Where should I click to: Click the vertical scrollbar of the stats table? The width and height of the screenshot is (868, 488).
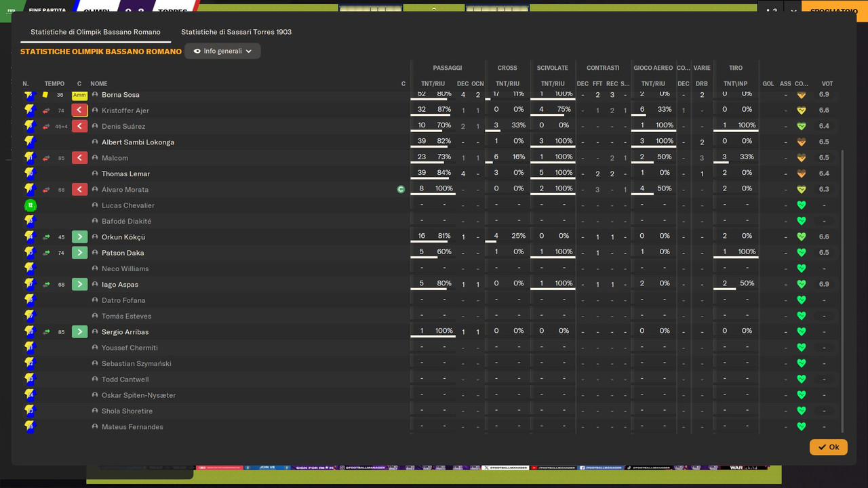[843, 291]
